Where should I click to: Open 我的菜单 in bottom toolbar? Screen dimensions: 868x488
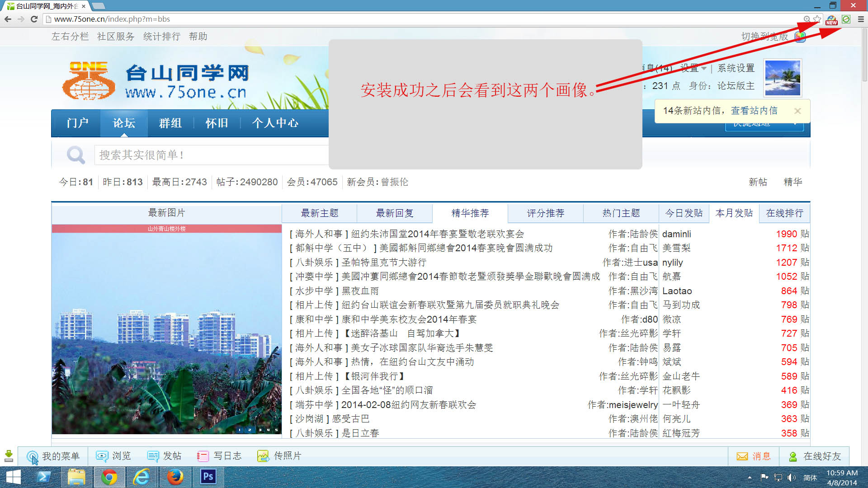[52, 456]
